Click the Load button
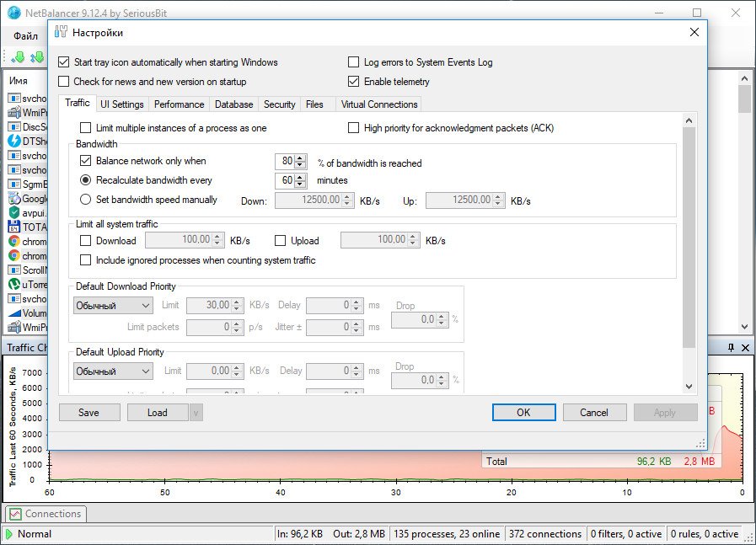 [x=158, y=413]
